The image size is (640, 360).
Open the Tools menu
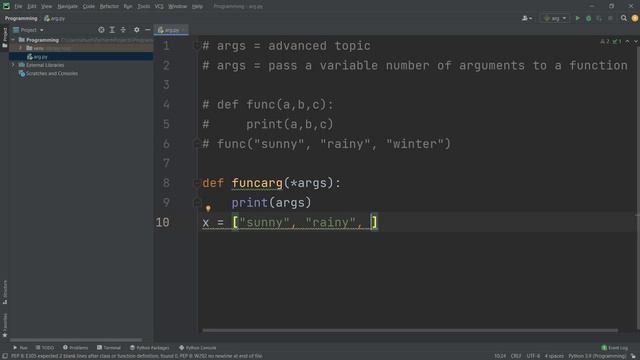coord(143,7)
